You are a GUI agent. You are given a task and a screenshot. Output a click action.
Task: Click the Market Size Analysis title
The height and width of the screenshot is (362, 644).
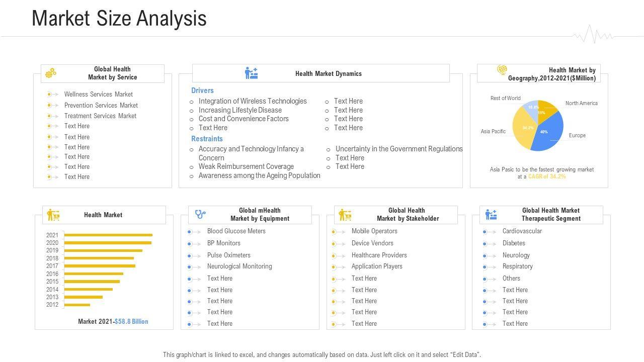[119, 19]
